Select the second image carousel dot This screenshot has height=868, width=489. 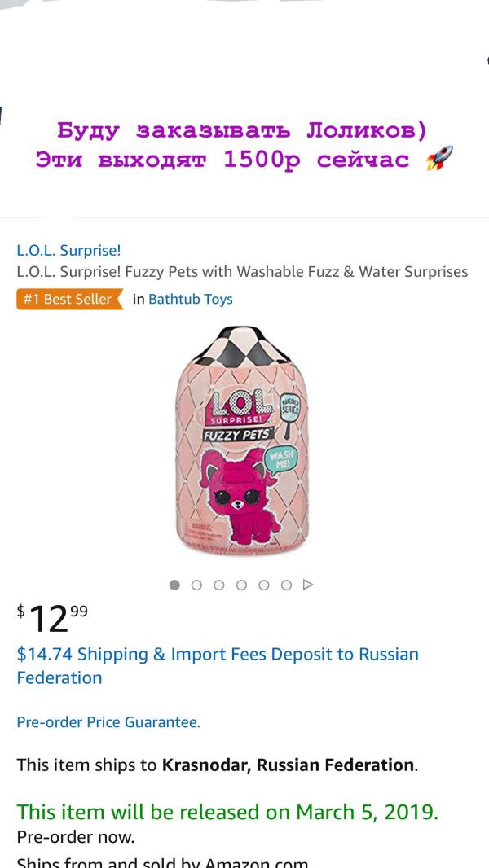click(196, 585)
